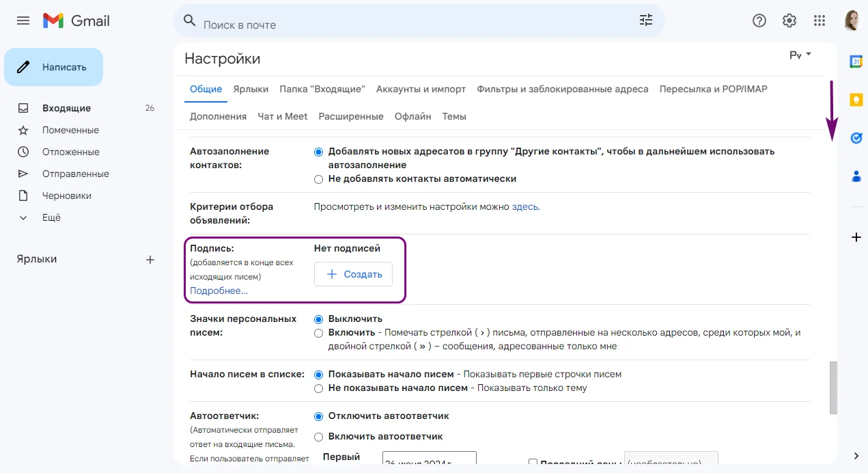Click the здесь link
The height and width of the screenshot is (473, 868).
click(x=524, y=206)
